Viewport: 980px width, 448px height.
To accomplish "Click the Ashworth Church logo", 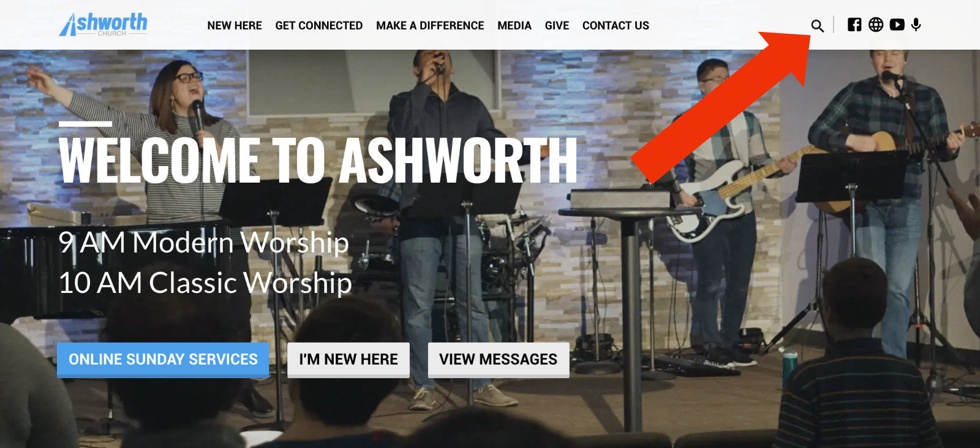I will [103, 25].
